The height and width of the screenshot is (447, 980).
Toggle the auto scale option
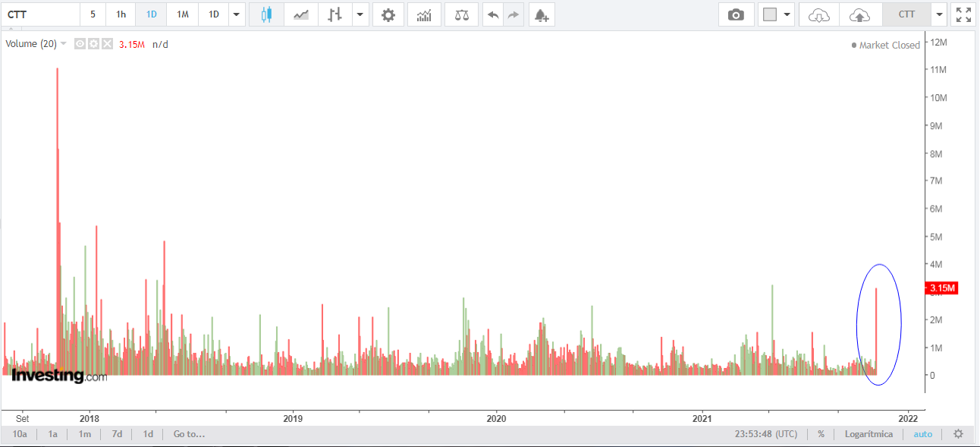coord(922,434)
